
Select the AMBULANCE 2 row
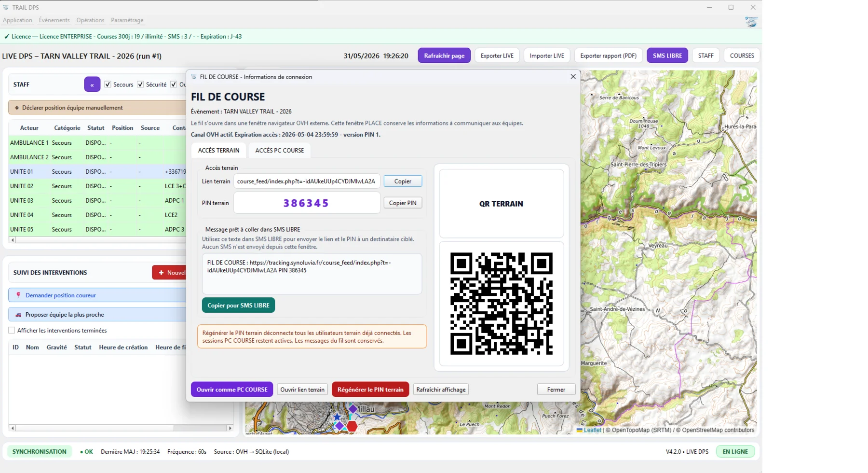click(x=97, y=157)
